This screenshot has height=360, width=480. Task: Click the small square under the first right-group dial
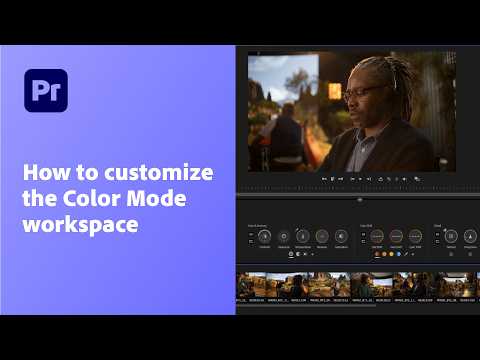[x=451, y=254]
